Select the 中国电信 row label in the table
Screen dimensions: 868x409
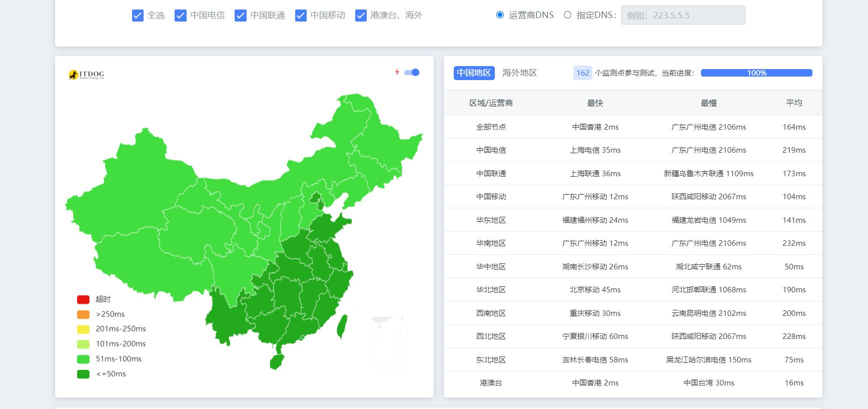click(491, 150)
